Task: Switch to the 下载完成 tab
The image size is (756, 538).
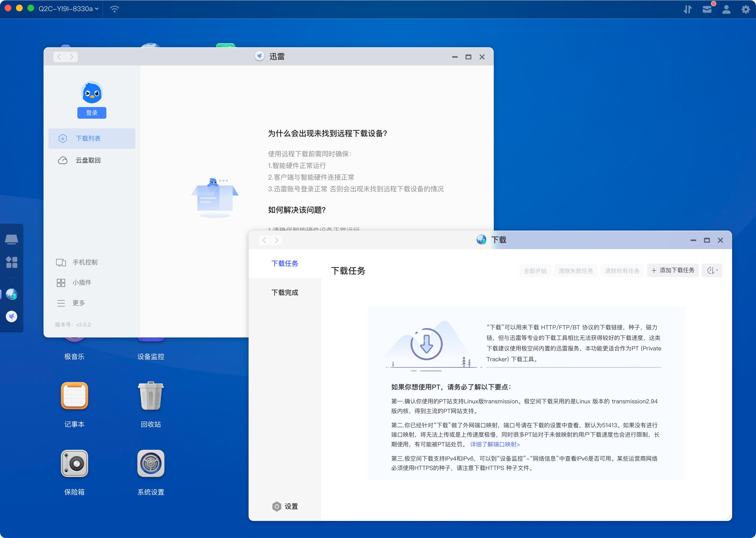Action: coord(285,293)
